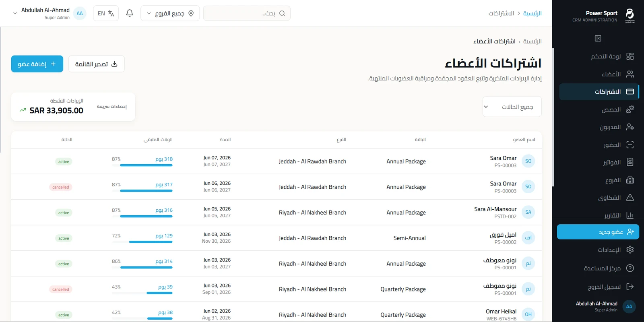Click the translate language icon
Image resolution: width=644 pixels, height=322 pixels.
click(x=111, y=13)
